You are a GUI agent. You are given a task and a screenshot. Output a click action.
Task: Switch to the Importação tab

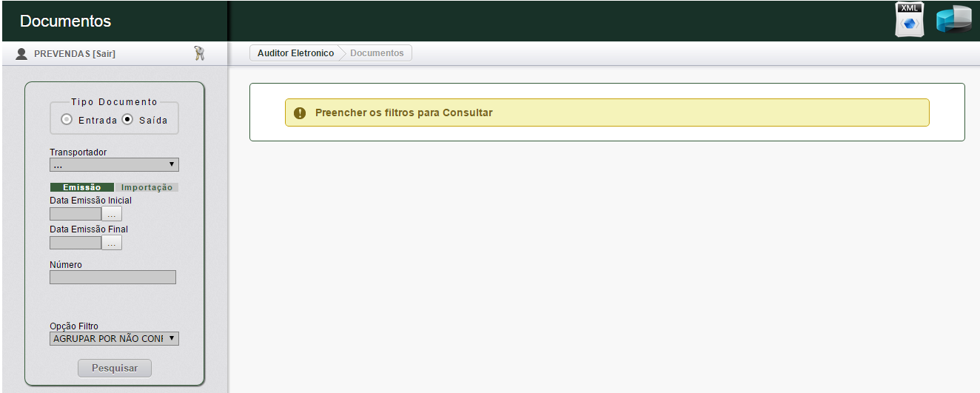tap(147, 187)
